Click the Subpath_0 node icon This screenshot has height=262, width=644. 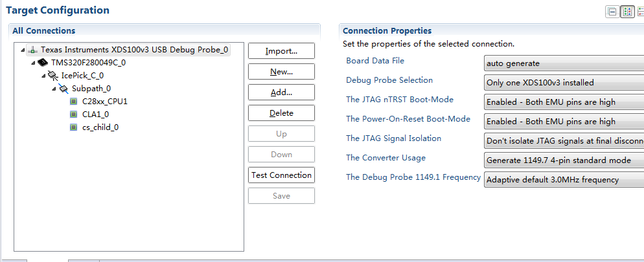(x=63, y=89)
